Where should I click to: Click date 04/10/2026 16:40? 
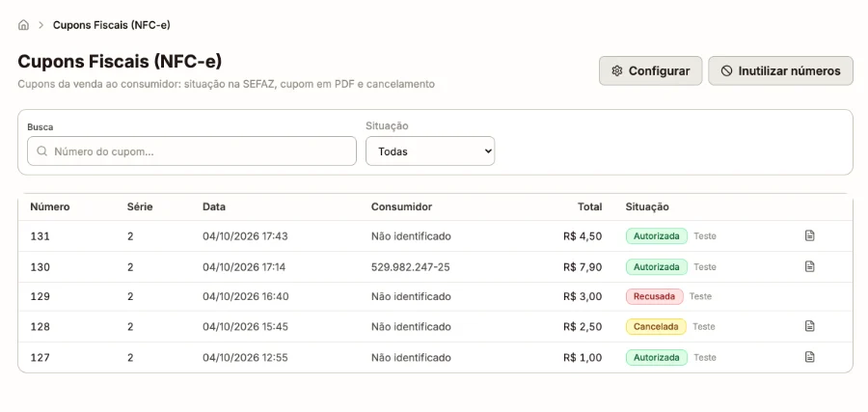pos(246,297)
